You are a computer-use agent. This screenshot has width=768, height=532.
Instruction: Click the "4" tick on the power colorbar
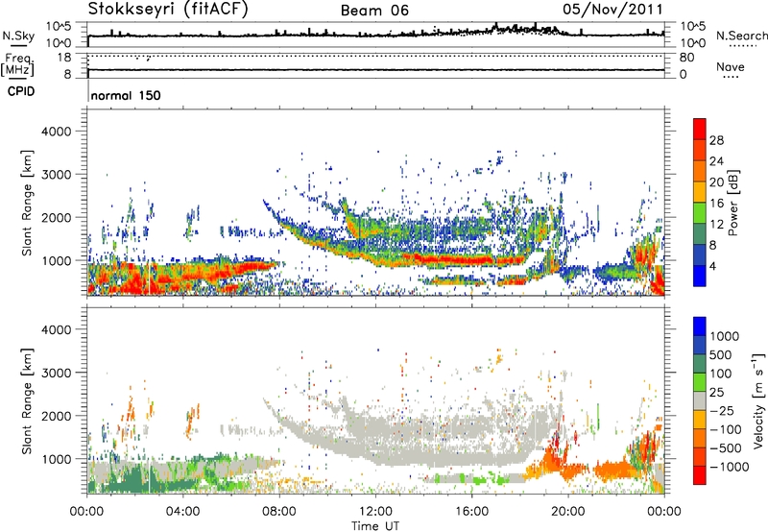[713, 266]
